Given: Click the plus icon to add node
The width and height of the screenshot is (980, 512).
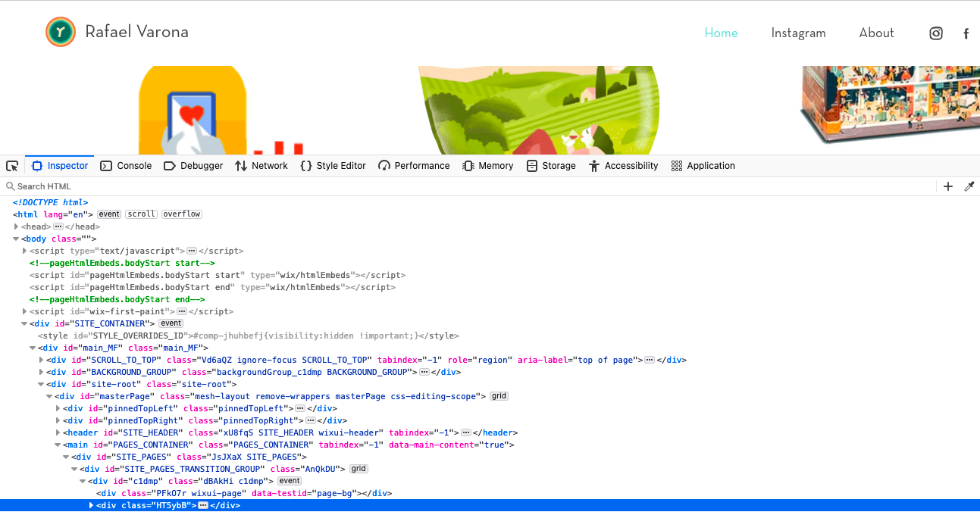Looking at the screenshot, I should pos(947,186).
